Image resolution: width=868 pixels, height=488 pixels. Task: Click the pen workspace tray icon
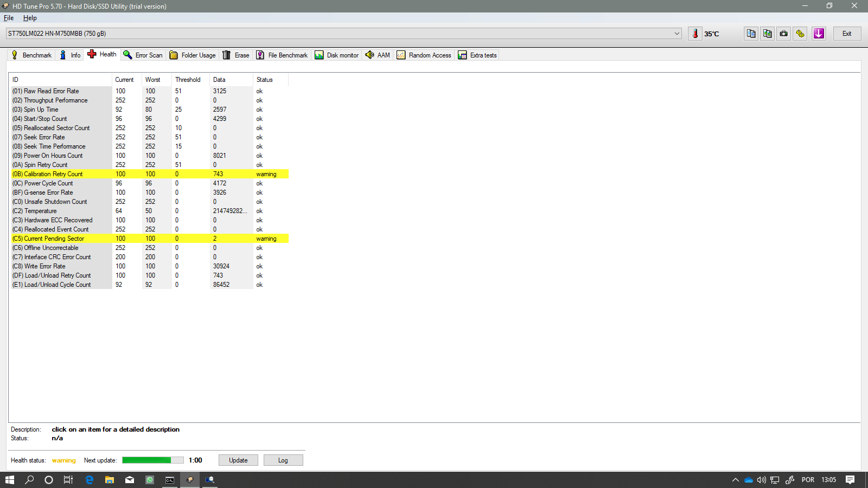tap(790, 480)
